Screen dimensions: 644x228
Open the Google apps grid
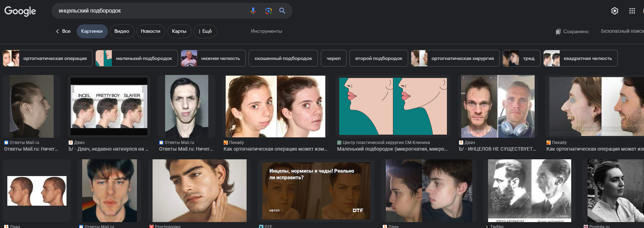[632, 11]
